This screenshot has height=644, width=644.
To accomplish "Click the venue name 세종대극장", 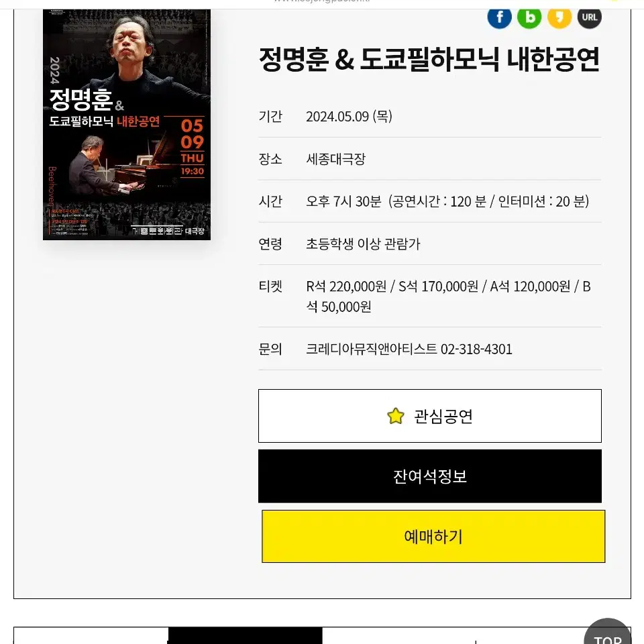I will 335,159.
